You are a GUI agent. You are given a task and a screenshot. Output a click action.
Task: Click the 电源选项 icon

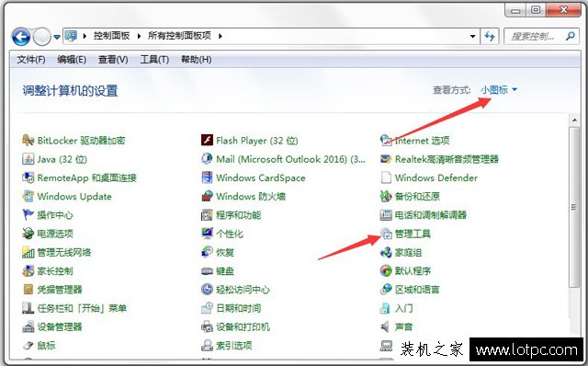click(28, 234)
